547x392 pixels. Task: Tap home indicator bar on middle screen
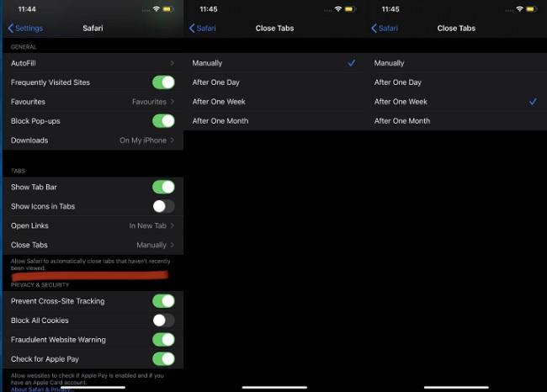click(x=274, y=387)
